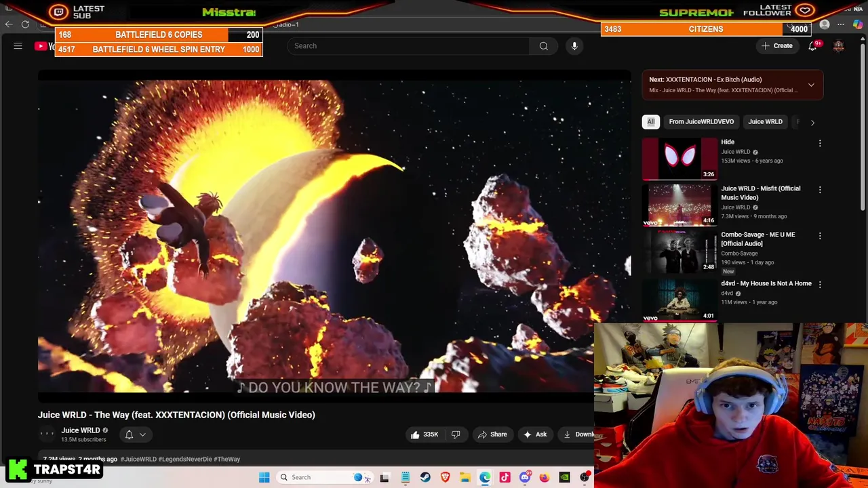Viewport: 868px width, 488px height.
Task: Open Firefox from the taskbar
Action: pyautogui.click(x=545, y=477)
